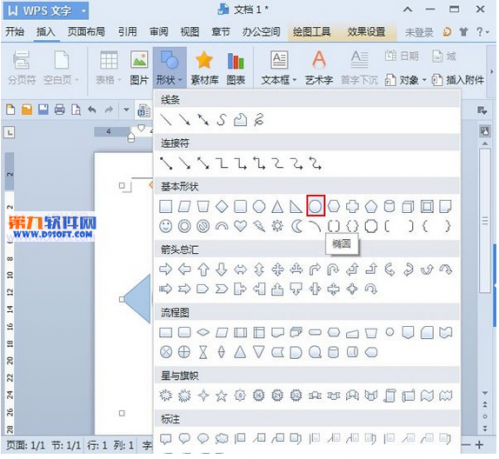Click the print icon in quick toolbar
Screen dimensions: 499x459
pyautogui.click(x=60, y=110)
